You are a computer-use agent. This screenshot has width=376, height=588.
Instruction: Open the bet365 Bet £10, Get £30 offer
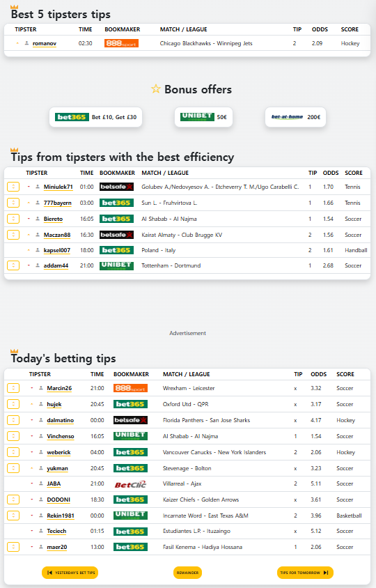95,117
